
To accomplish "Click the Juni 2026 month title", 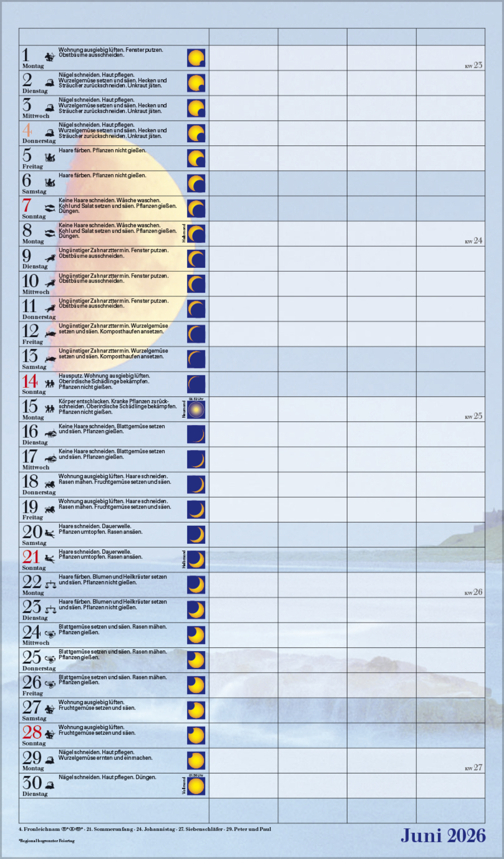I will click(x=443, y=835).
